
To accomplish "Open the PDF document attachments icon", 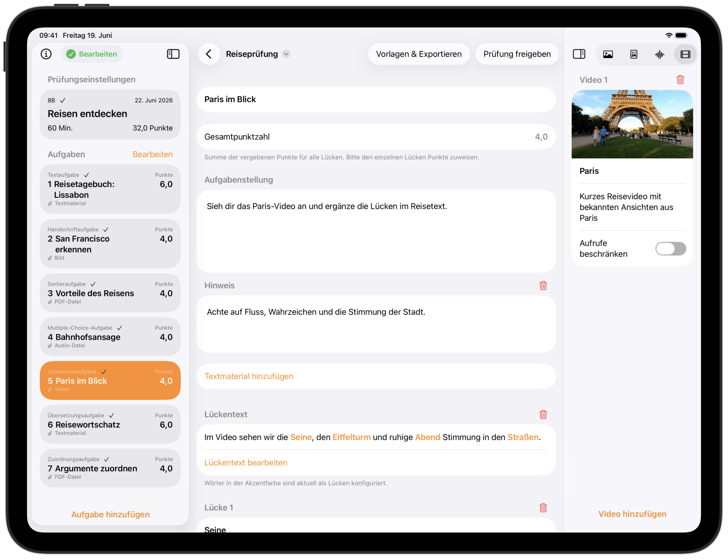I will (634, 54).
